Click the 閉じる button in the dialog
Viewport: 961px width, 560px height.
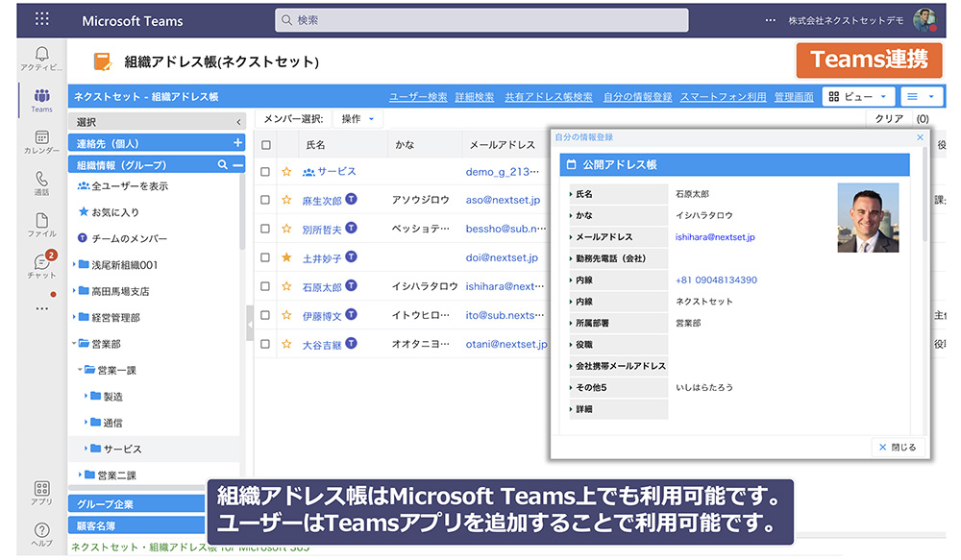coord(898,448)
